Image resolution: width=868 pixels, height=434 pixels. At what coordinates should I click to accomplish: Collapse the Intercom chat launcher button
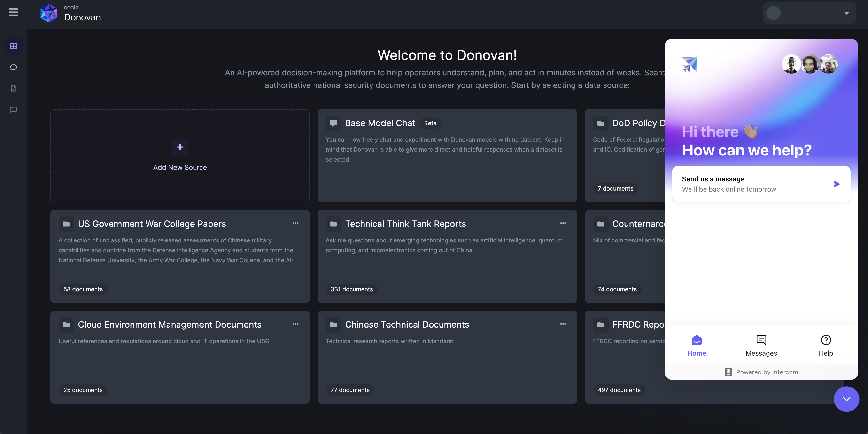click(x=846, y=399)
